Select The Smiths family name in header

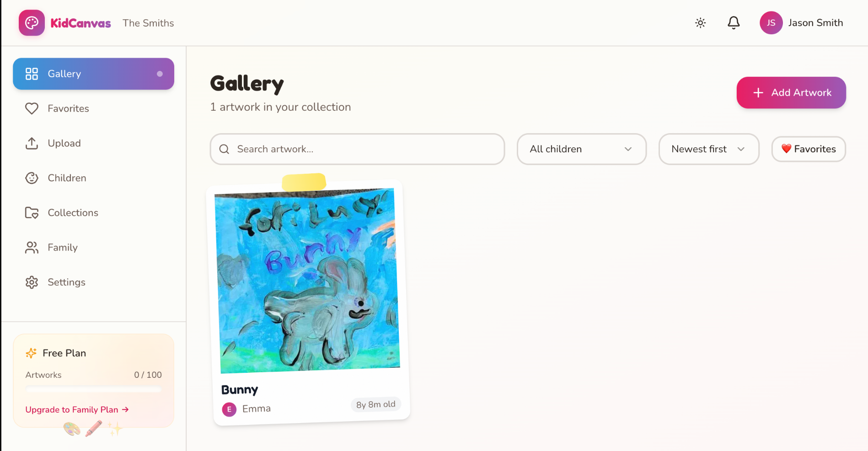pos(148,23)
